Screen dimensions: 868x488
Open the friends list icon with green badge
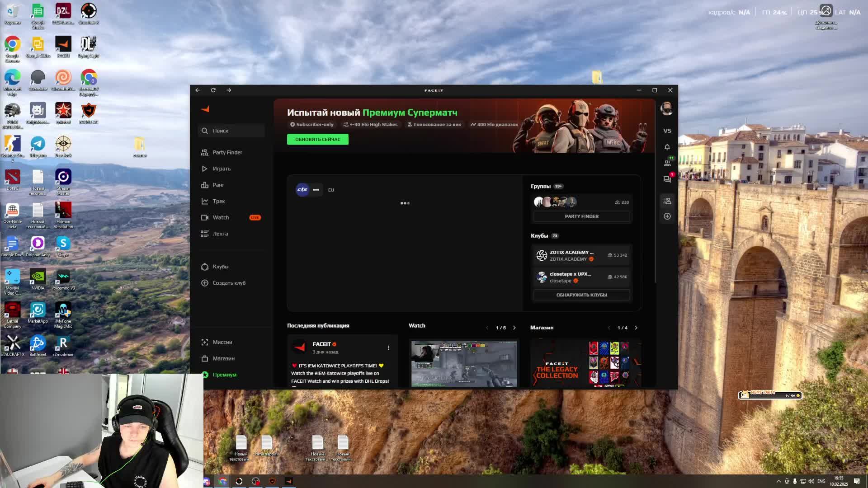[667, 163]
